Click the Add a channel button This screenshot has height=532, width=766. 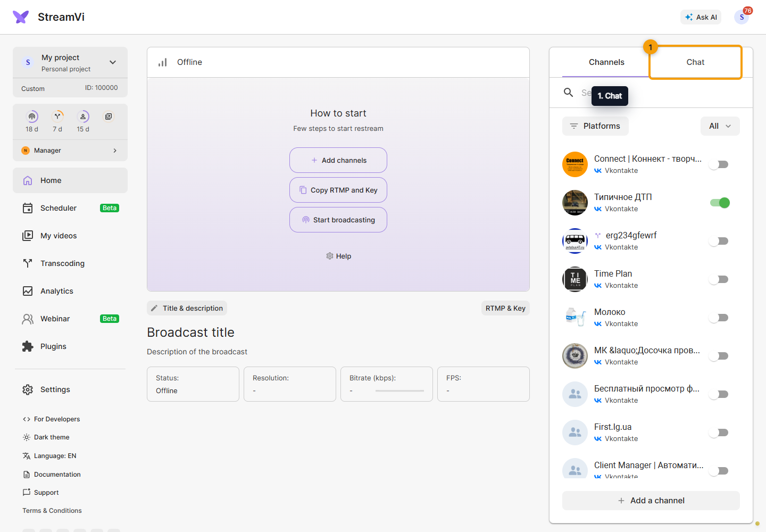pos(651,501)
